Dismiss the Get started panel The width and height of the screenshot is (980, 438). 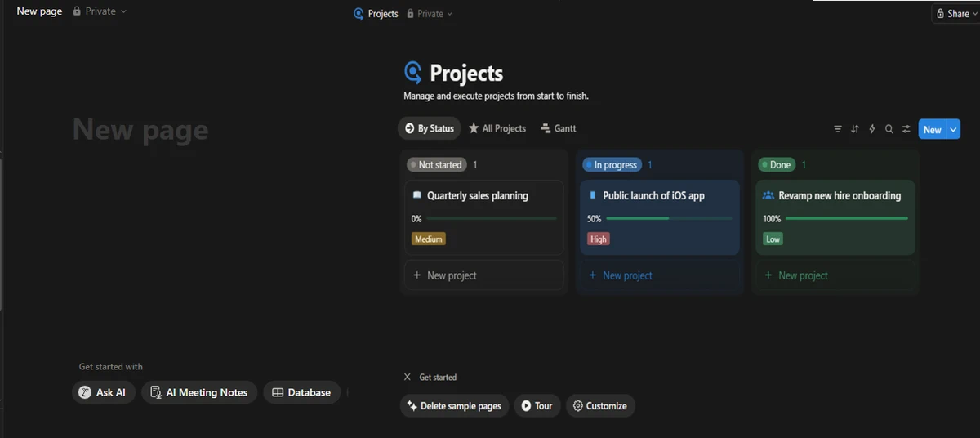click(408, 377)
